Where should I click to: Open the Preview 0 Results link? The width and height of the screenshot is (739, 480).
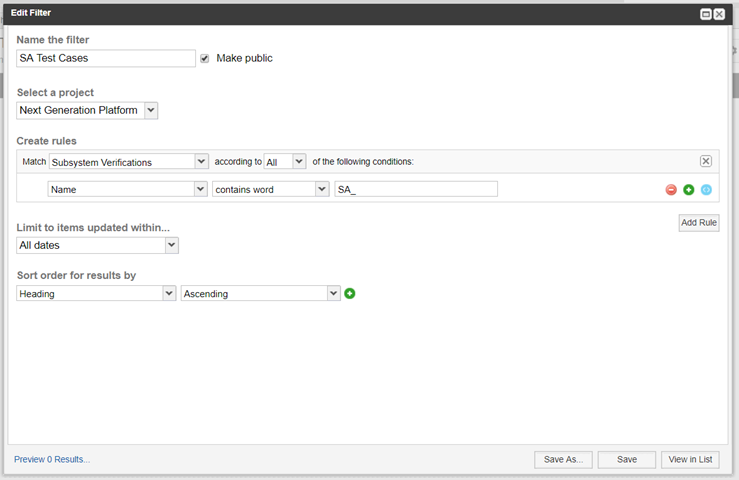tap(52, 459)
